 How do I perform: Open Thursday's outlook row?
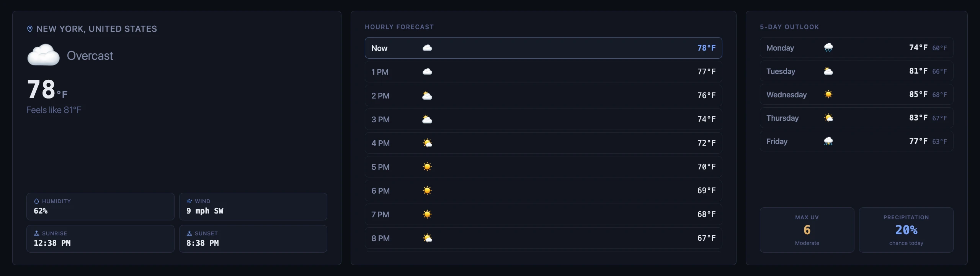(857, 118)
